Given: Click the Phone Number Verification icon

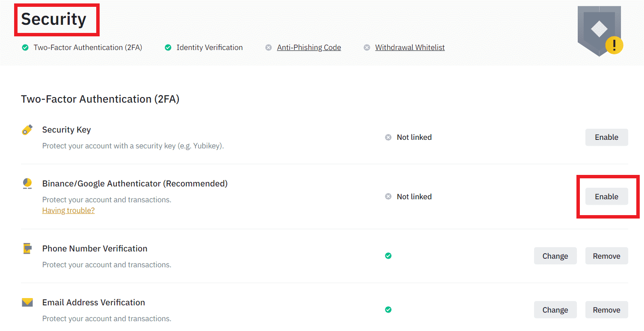Looking at the screenshot, I should click(x=27, y=248).
